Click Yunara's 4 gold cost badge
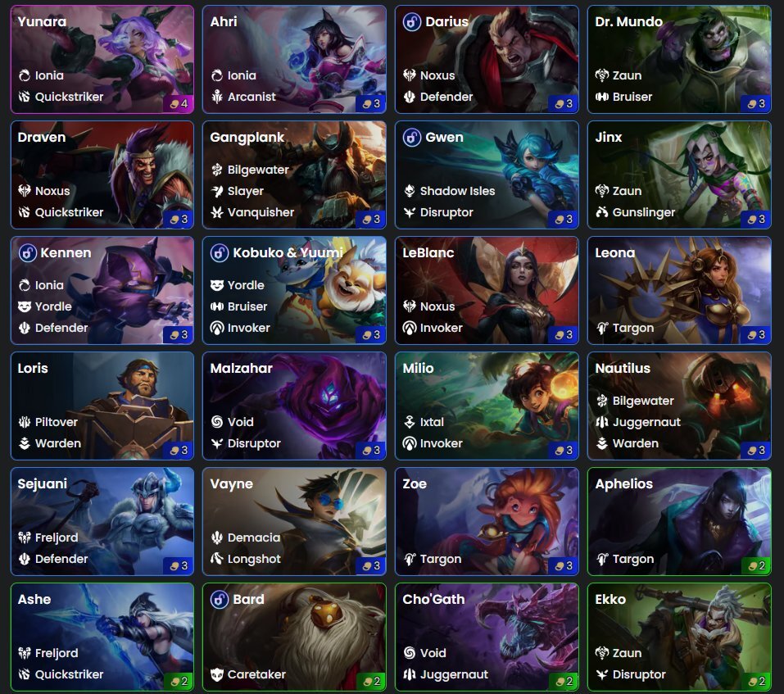This screenshot has width=784, height=694. (x=179, y=103)
